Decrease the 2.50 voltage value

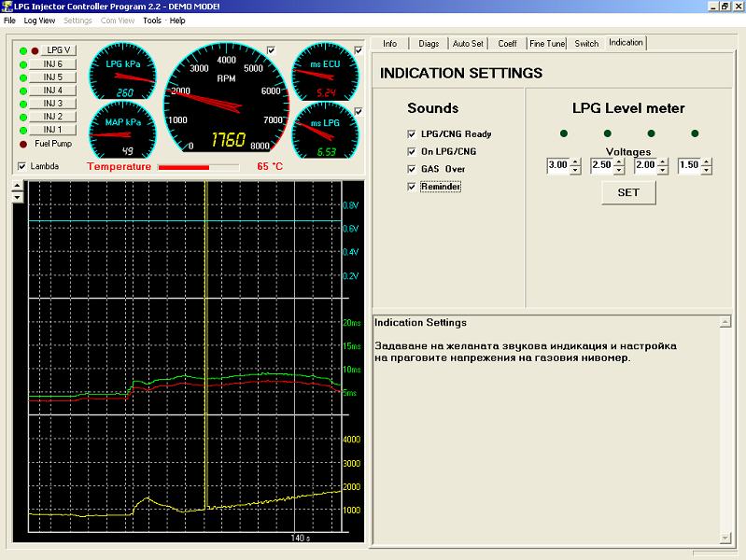619,170
